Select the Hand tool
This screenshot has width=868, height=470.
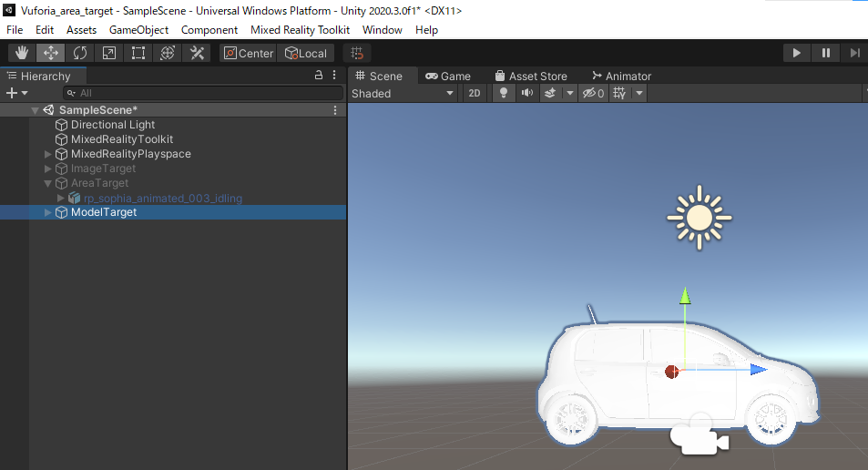[22, 53]
